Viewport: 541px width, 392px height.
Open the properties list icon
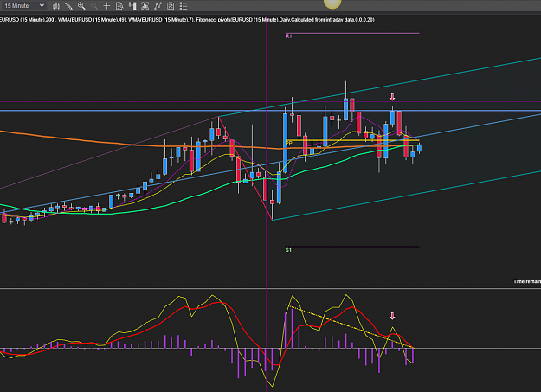[x=184, y=6]
